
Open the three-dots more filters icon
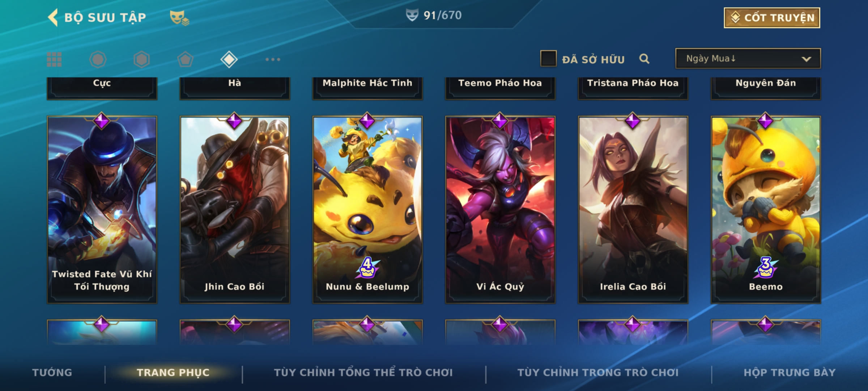point(273,59)
